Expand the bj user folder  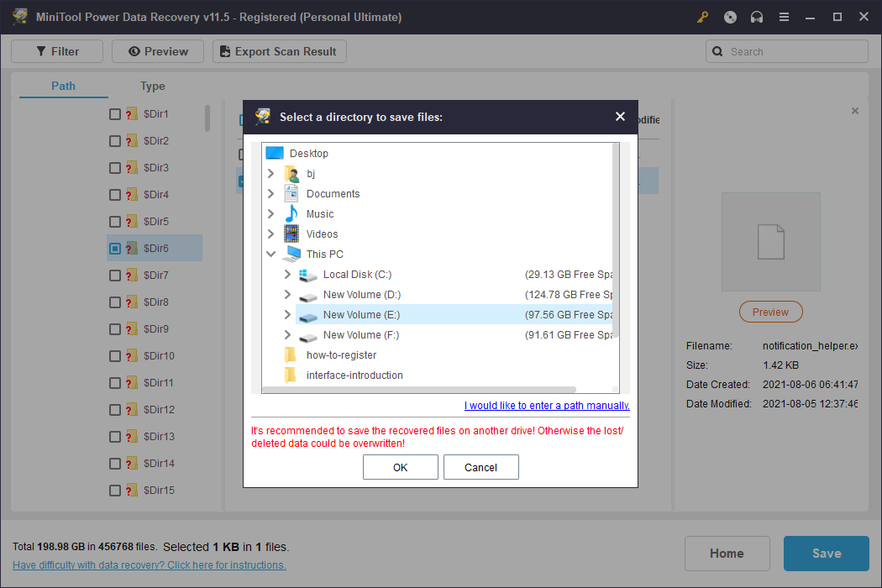tap(270, 173)
